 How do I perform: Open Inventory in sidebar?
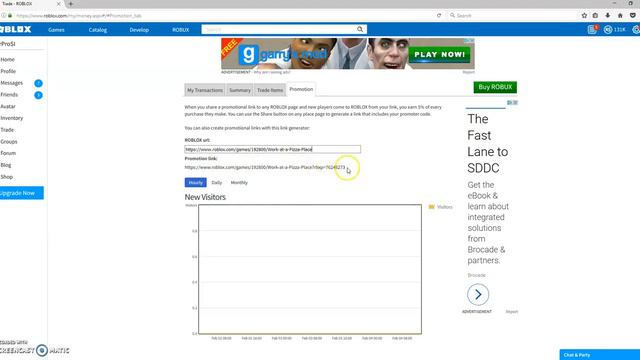11,118
